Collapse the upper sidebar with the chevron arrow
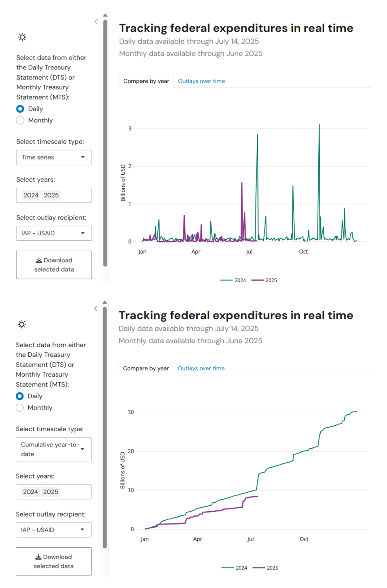The height and width of the screenshot is (588, 387). click(x=96, y=22)
